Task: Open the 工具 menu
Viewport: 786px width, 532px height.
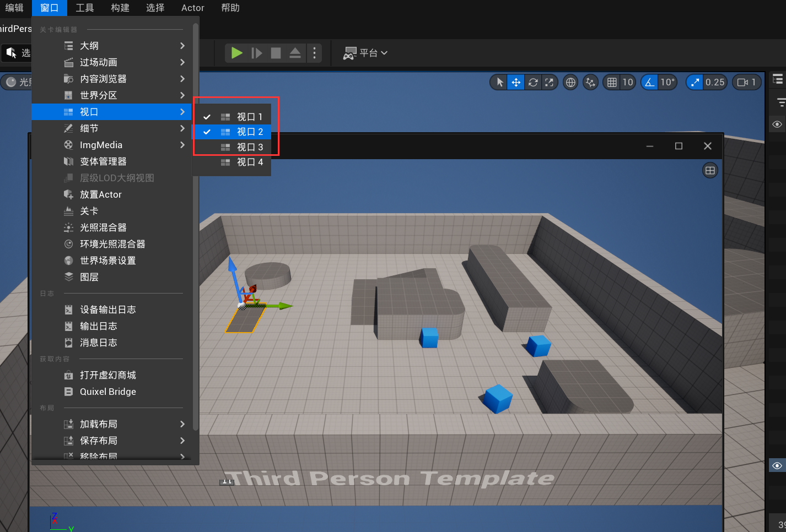Action: click(85, 8)
